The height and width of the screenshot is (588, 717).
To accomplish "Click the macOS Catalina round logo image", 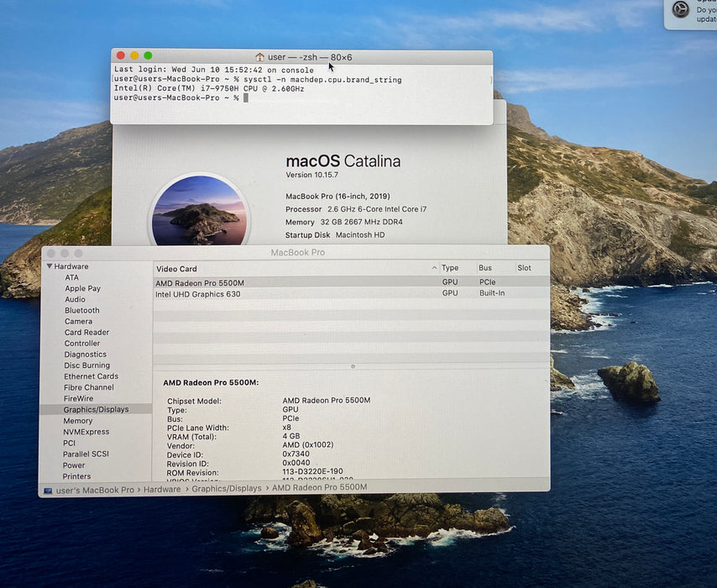I will tap(199, 209).
